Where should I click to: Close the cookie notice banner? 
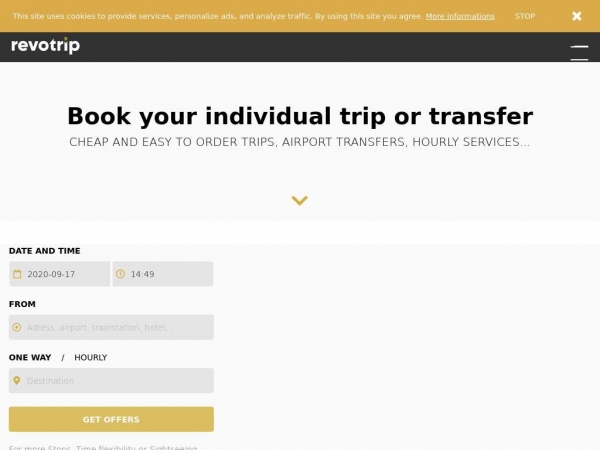(x=577, y=16)
